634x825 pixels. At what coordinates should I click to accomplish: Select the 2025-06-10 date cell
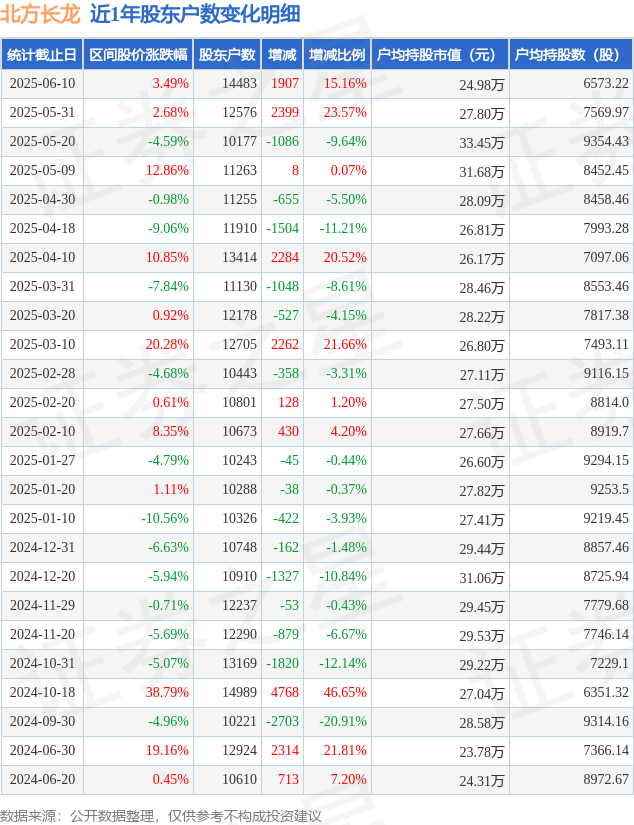pos(42,84)
